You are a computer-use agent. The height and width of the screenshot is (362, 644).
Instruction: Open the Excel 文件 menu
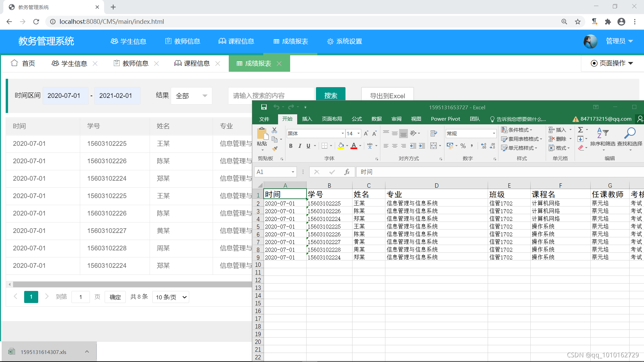(264, 119)
